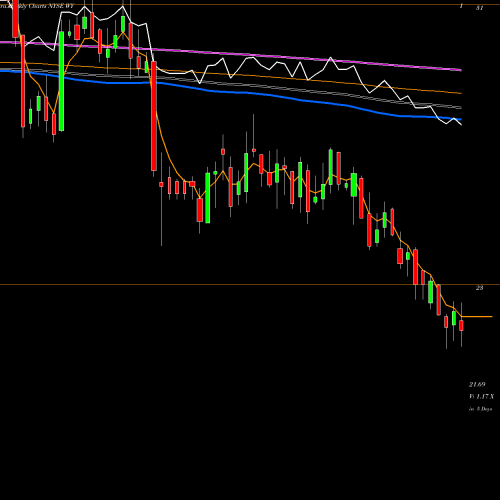Click the '21.69' last price value
Image resolution: width=500 pixels, height=500 pixels.
pos(477,385)
